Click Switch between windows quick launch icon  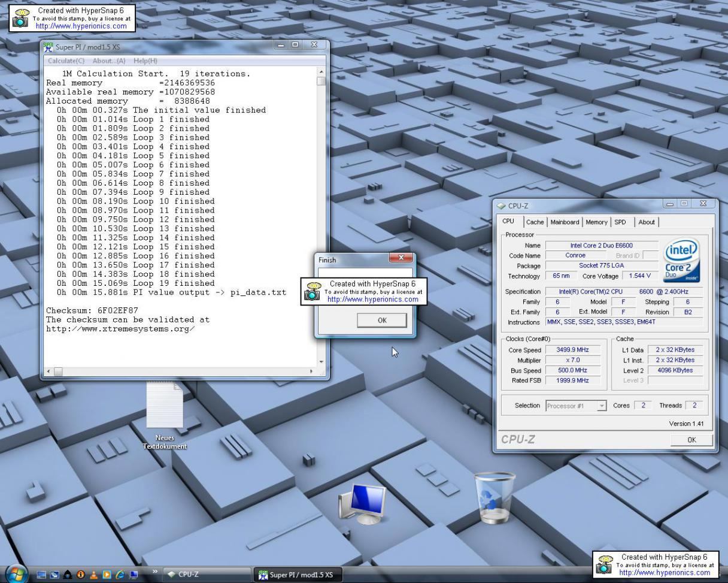click(54, 575)
